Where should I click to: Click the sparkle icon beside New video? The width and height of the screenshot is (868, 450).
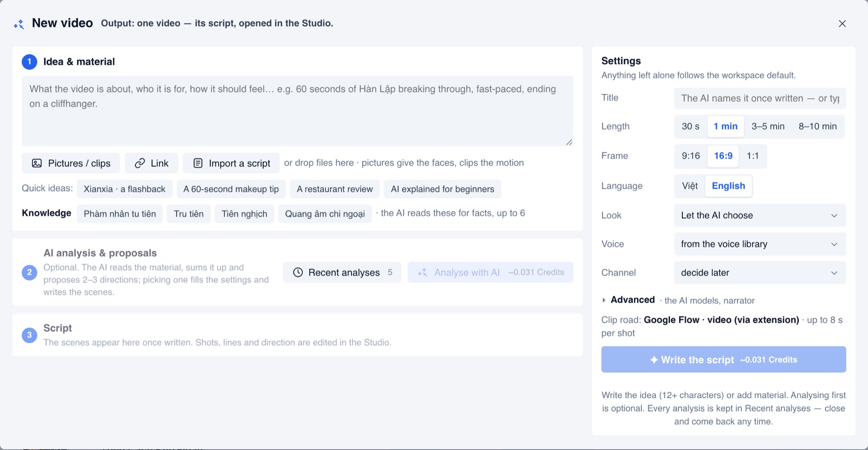click(19, 24)
